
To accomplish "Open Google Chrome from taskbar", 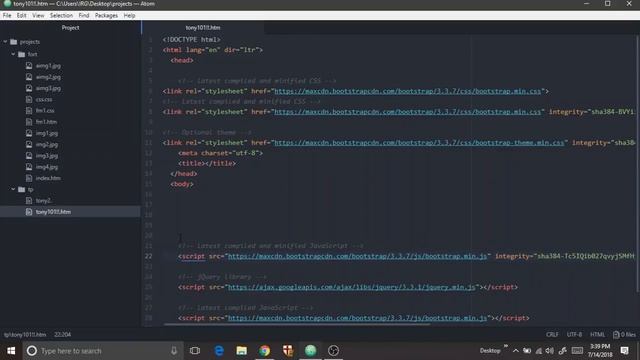I will [x=264, y=351].
